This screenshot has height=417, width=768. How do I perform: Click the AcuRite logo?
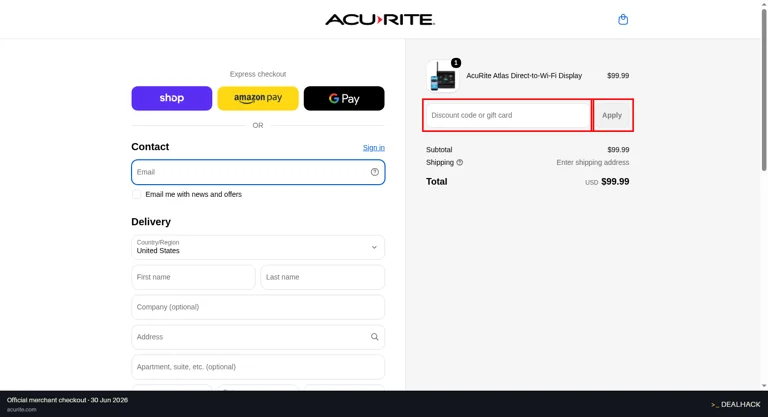click(380, 20)
